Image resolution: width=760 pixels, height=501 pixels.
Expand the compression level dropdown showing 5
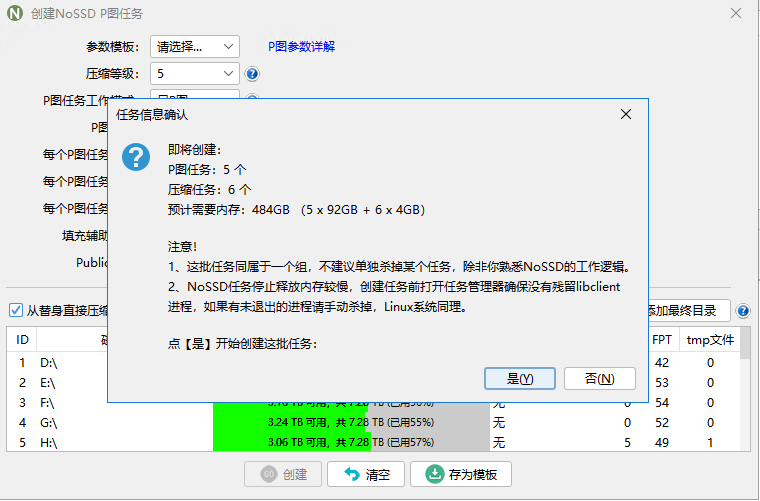coord(195,74)
